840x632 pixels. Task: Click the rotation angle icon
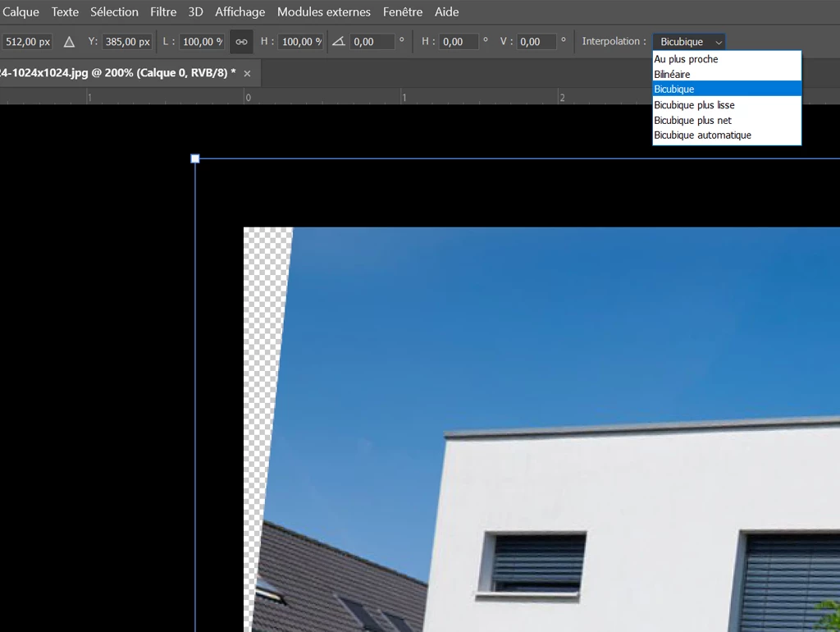coord(339,41)
